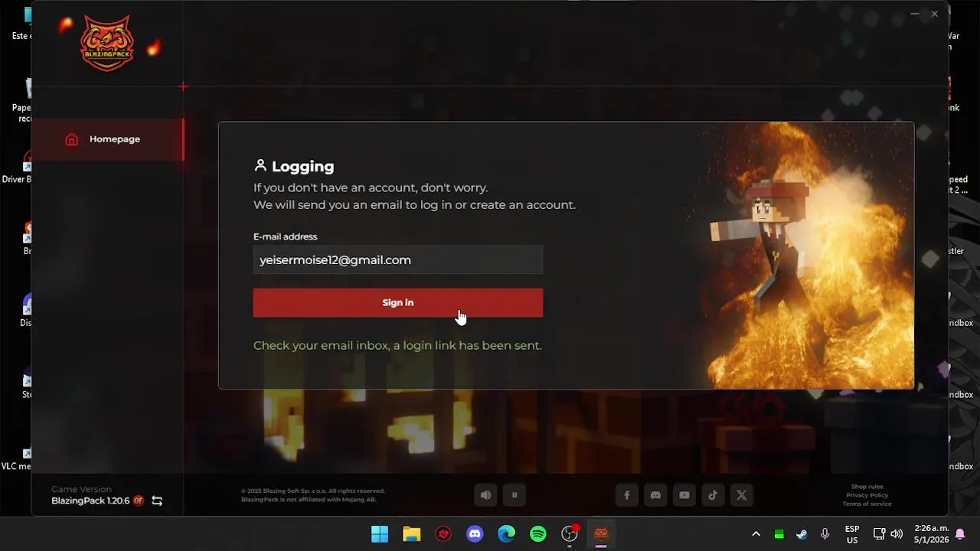
Task: Open the BlazingPack TikTok page
Action: coord(713,495)
